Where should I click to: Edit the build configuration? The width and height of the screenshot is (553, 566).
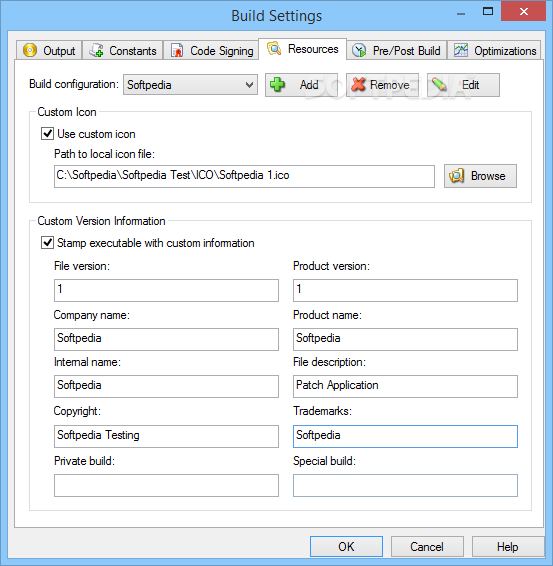pyautogui.click(x=463, y=85)
